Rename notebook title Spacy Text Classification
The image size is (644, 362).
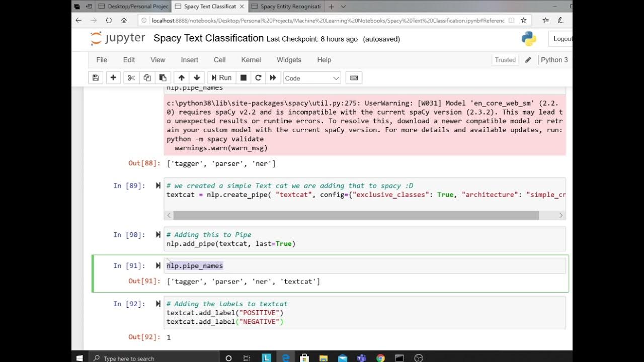(208, 38)
